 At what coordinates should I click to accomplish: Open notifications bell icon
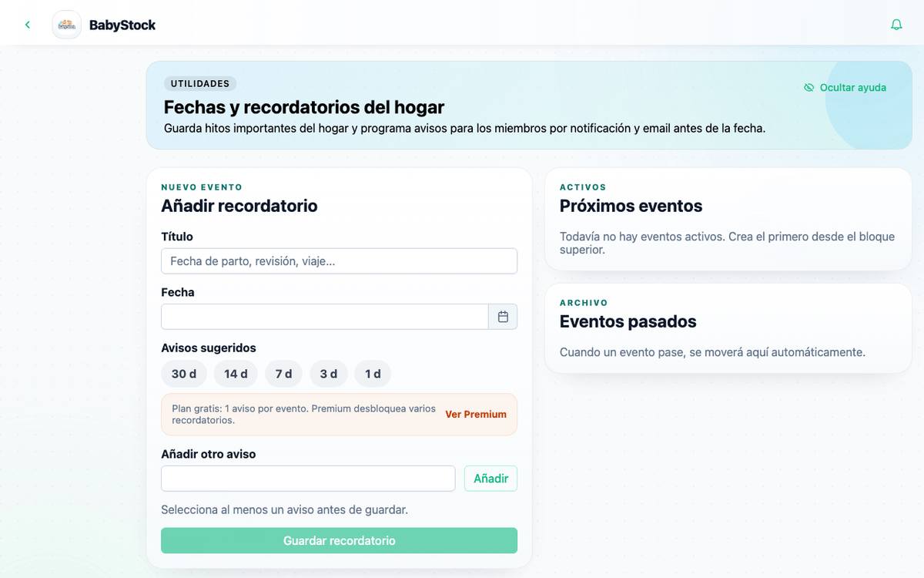pyautogui.click(x=896, y=25)
